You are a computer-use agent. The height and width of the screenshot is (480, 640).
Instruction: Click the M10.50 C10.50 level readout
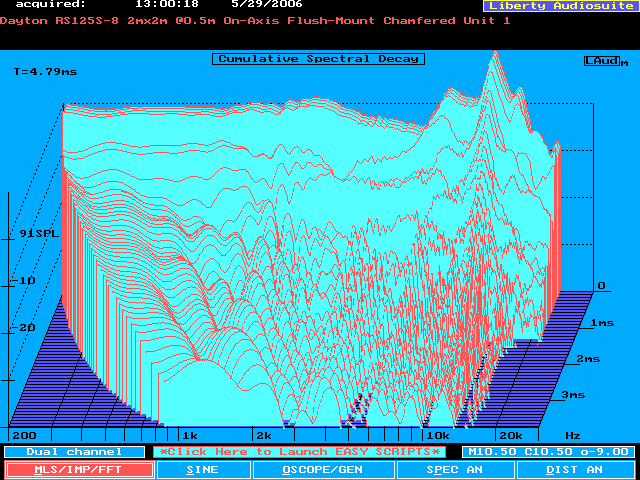[x=546, y=452]
